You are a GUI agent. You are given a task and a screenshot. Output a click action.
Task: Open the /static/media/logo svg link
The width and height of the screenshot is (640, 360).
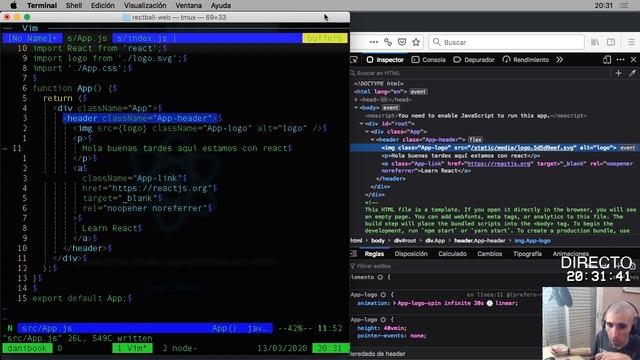pyautogui.click(x=523, y=148)
